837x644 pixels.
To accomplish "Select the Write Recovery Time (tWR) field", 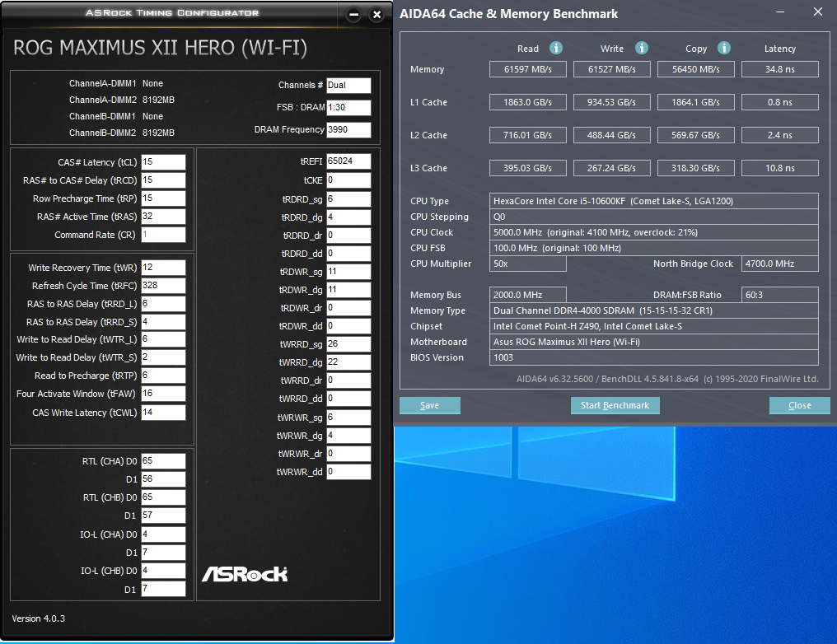I will click(x=163, y=268).
